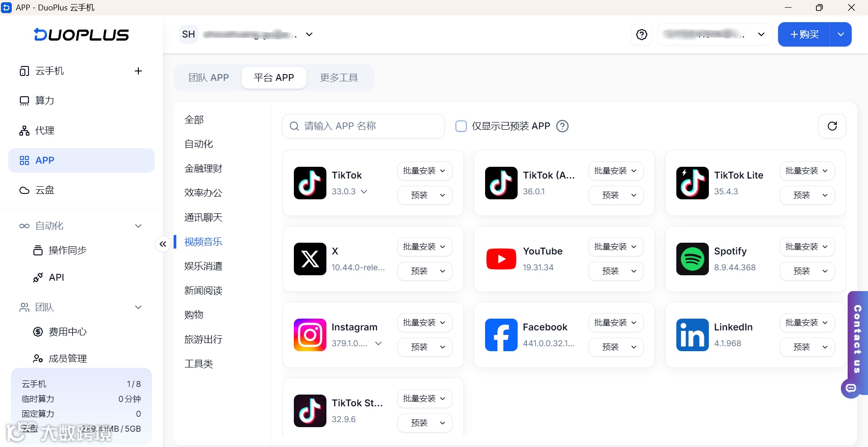The image size is (868, 447).
Task: Select the 工具类 category
Action: (x=198, y=363)
